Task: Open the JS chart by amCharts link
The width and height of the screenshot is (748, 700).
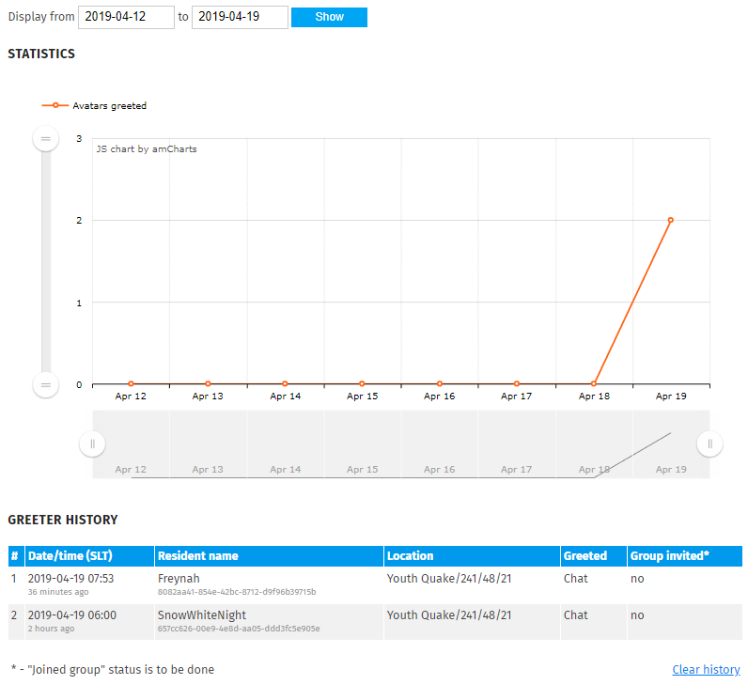Action: click(x=147, y=148)
